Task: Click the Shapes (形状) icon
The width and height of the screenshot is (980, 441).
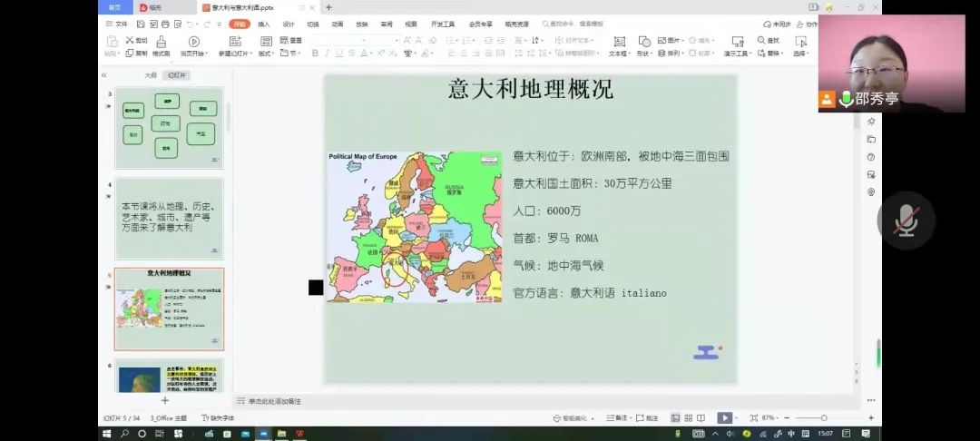Action: [x=643, y=42]
